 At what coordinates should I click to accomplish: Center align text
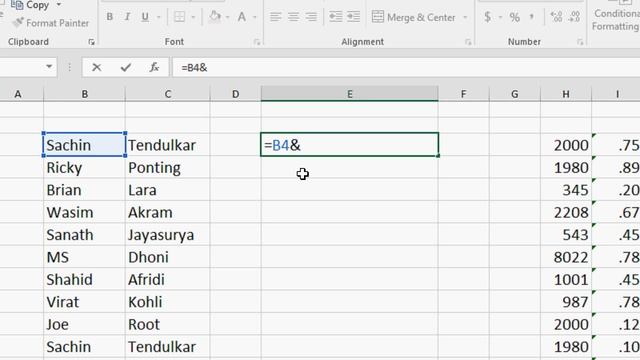click(293, 17)
